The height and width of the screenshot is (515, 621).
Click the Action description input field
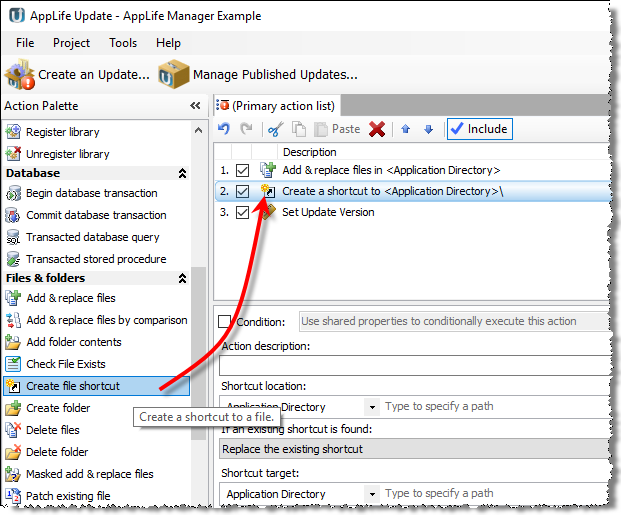point(414,365)
